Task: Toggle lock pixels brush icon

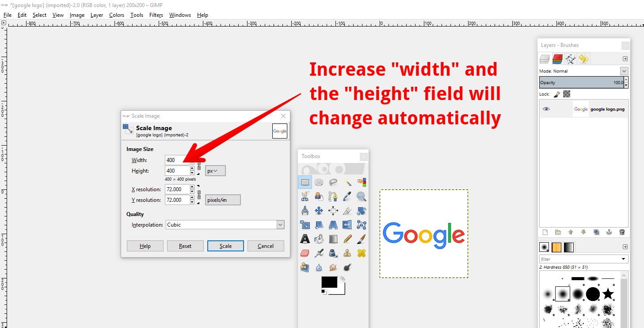Action: tap(557, 94)
